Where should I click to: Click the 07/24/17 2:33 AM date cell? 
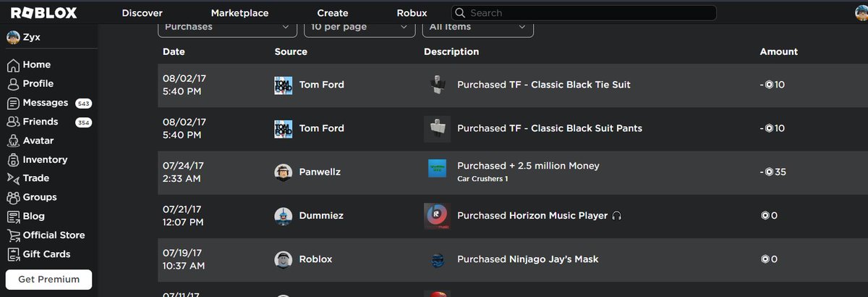click(184, 172)
